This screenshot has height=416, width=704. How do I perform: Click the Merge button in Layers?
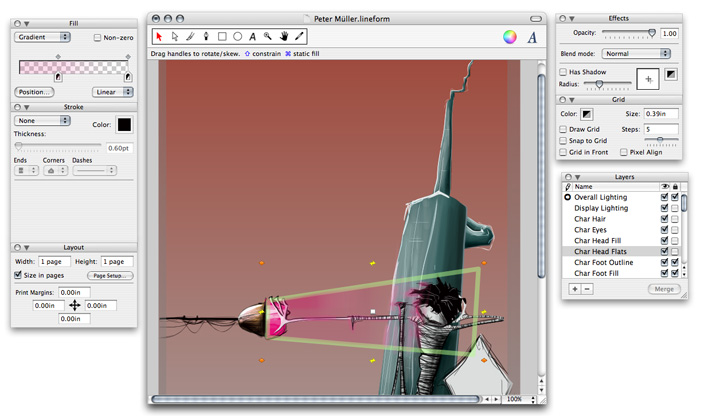tap(664, 289)
